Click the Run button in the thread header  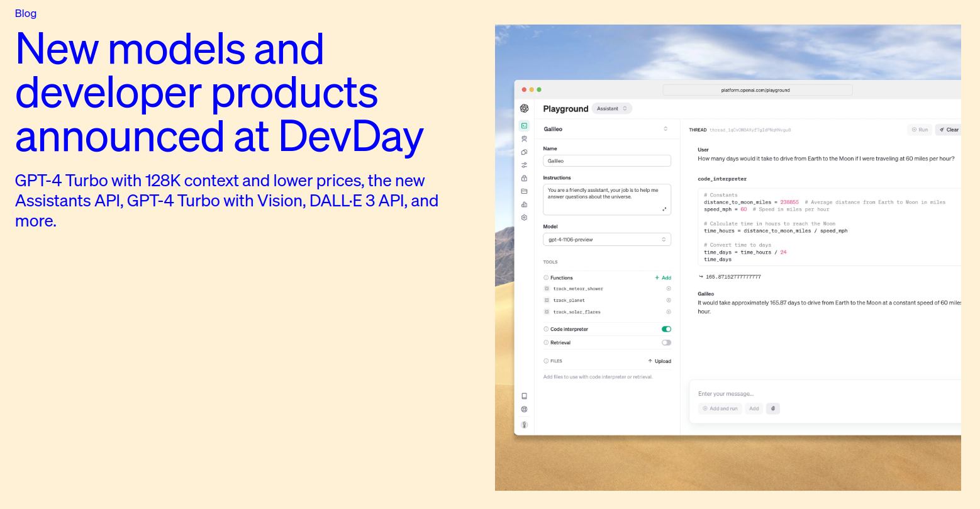click(x=920, y=130)
